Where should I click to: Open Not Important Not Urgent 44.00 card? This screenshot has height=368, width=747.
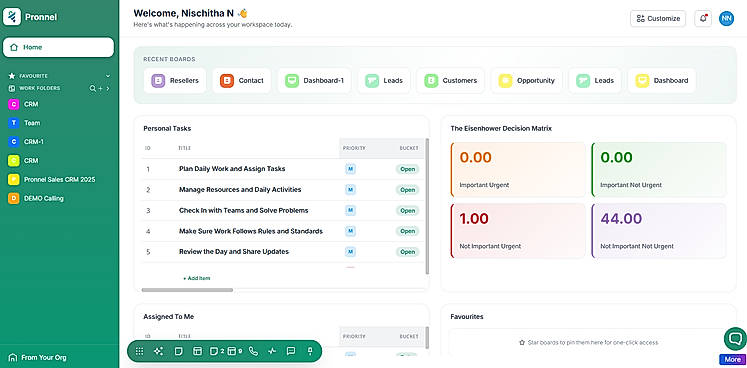point(659,231)
